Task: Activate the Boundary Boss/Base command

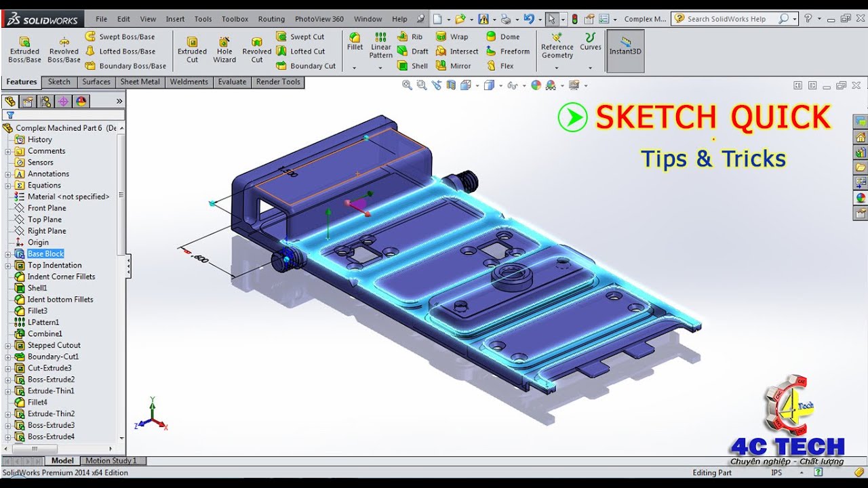Action: click(125, 66)
